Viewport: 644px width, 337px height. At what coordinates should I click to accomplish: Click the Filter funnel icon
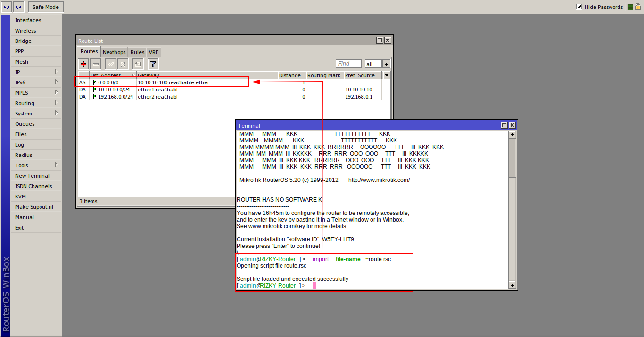[153, 64]
